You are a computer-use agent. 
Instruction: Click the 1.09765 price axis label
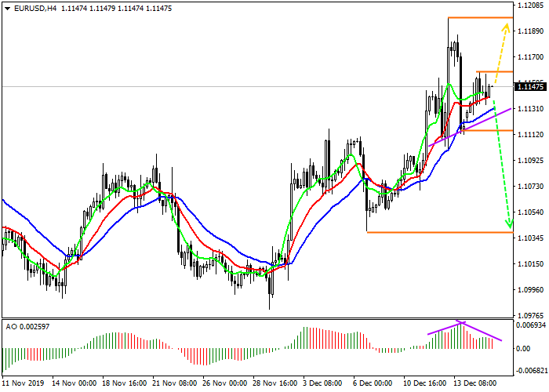coord(532,315)
